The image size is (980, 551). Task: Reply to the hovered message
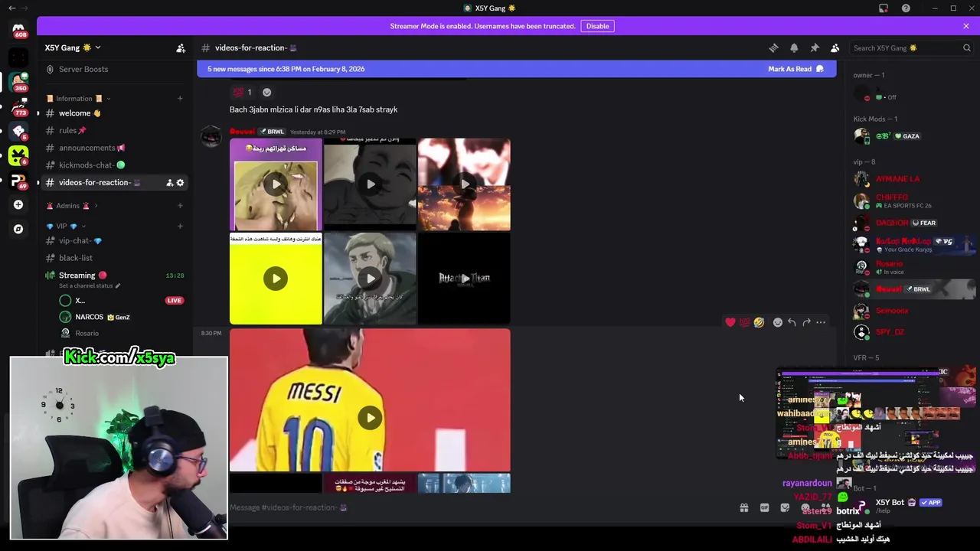pyautogui.click(x=792, y=322)
